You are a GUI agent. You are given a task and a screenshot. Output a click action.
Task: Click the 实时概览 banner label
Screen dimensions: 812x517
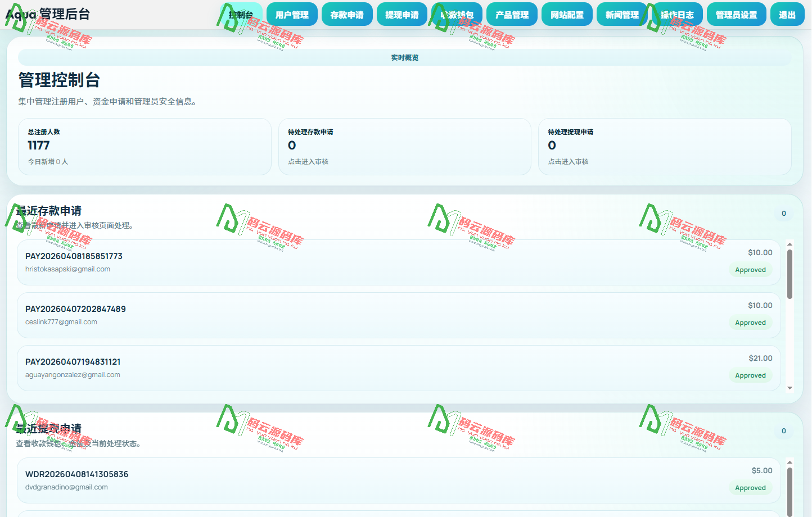tap(405, 58)
